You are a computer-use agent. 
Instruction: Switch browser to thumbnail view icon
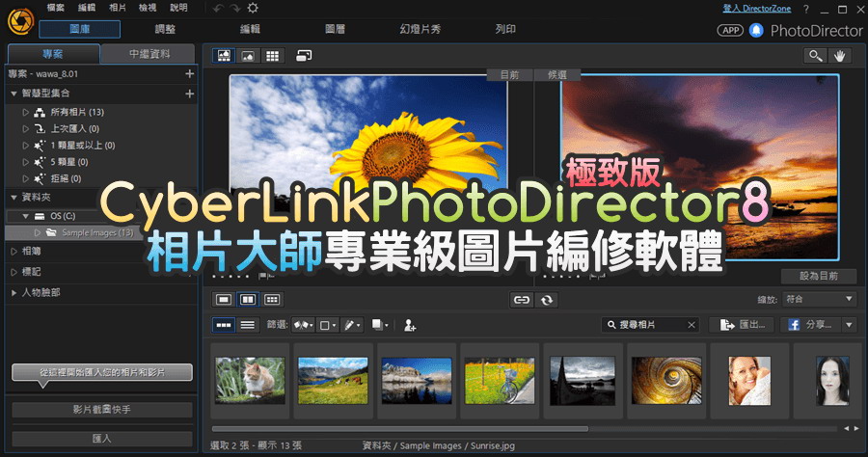tap(224, 325)
